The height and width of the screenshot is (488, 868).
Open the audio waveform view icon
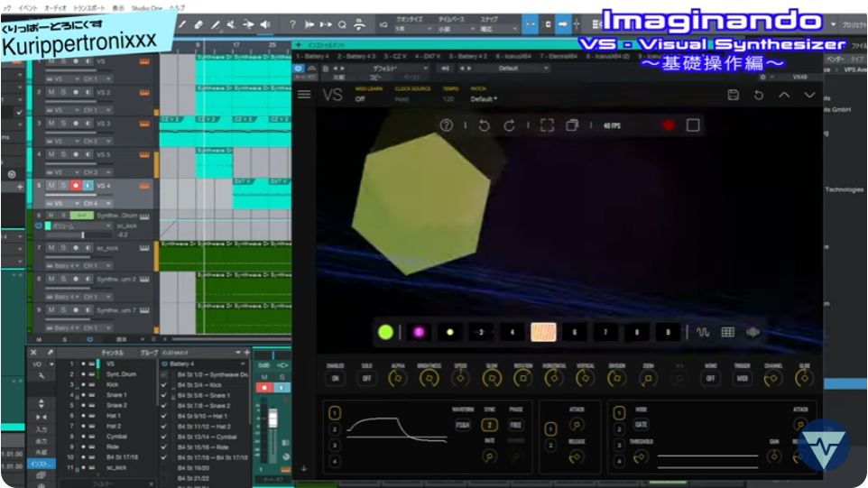753,332
